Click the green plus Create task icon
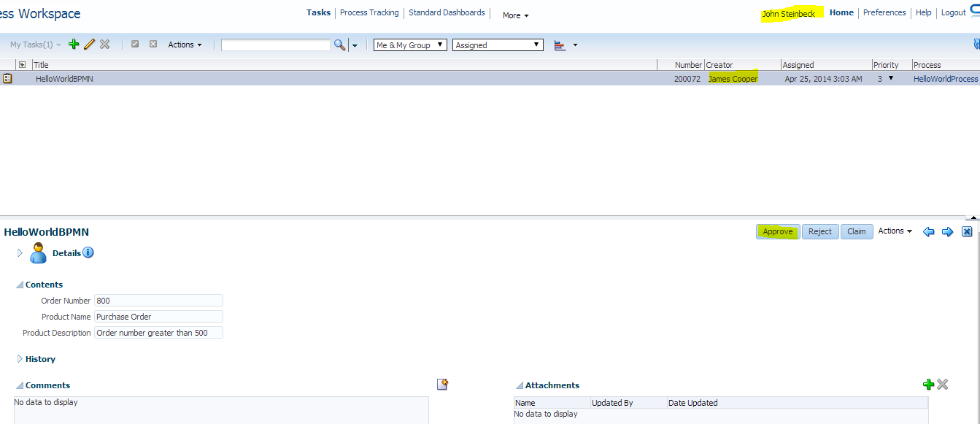 (x=74, y=45)
